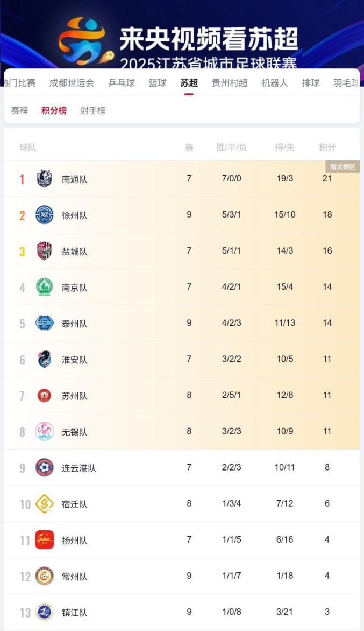
Task: Open the 赛程 schedule tab
Action: click(x=20, y=111)
